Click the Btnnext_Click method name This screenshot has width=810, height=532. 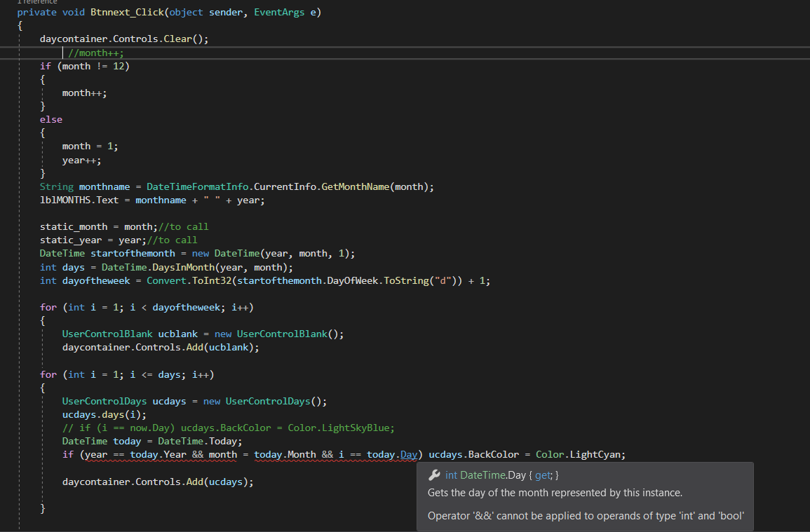[128, 13]
